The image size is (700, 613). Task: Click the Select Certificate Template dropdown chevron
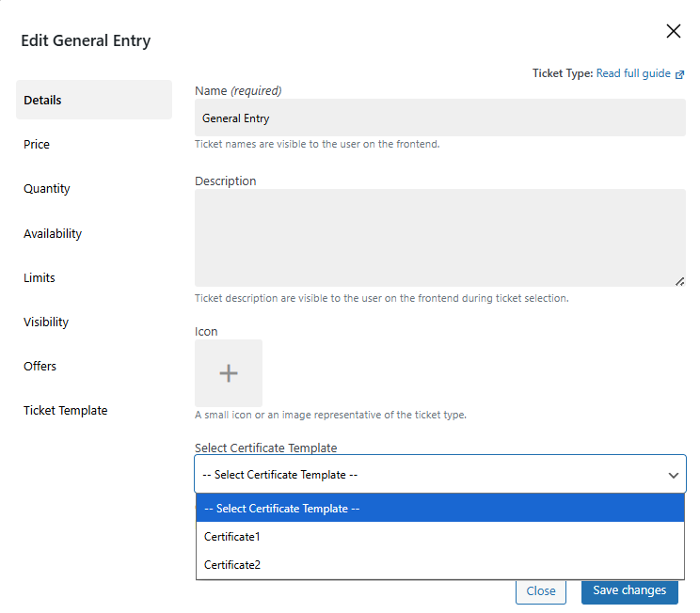click(674, 476)
